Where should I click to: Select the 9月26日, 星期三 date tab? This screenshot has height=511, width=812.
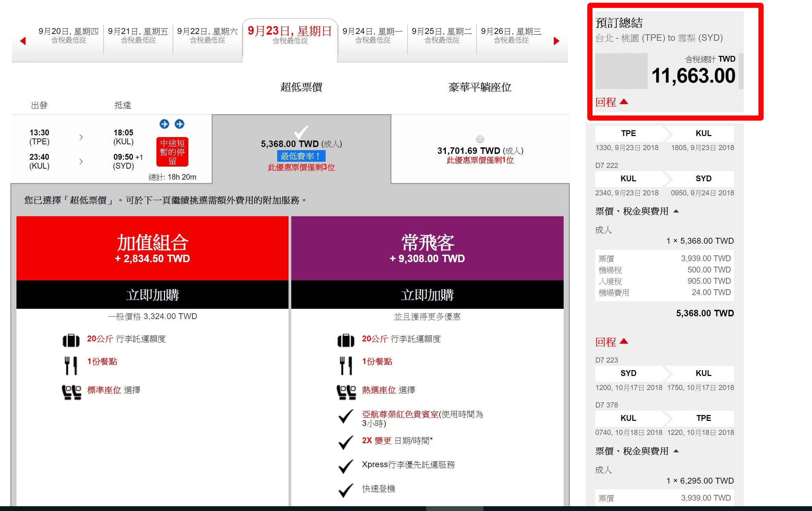[x=511, y=35]
